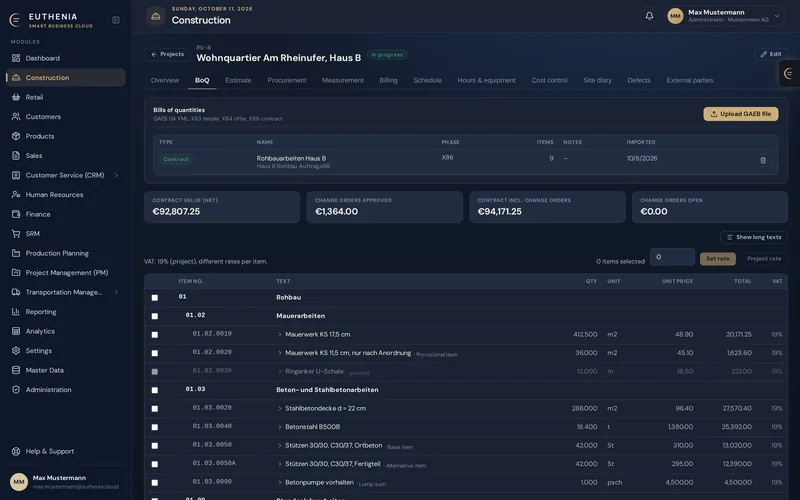800x500 pixels.
Task: Collapse the sidebar with panel toggle icon
Action: (116, 20)
